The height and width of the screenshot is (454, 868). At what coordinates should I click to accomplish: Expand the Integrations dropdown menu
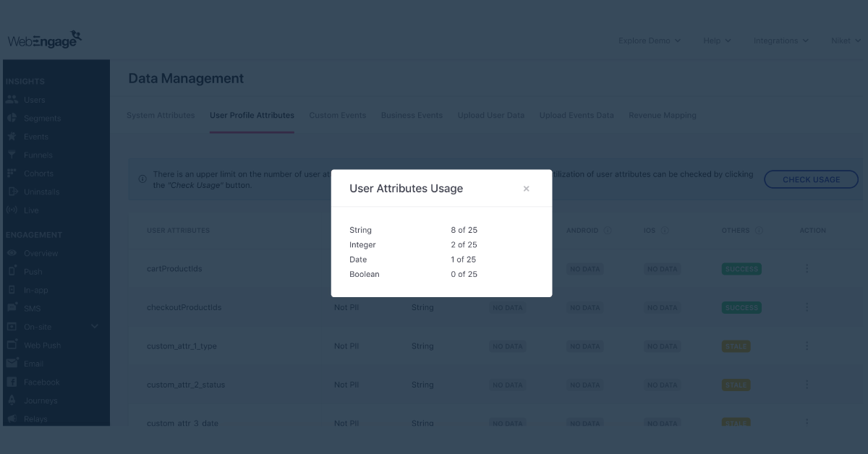tap(780, 41)
